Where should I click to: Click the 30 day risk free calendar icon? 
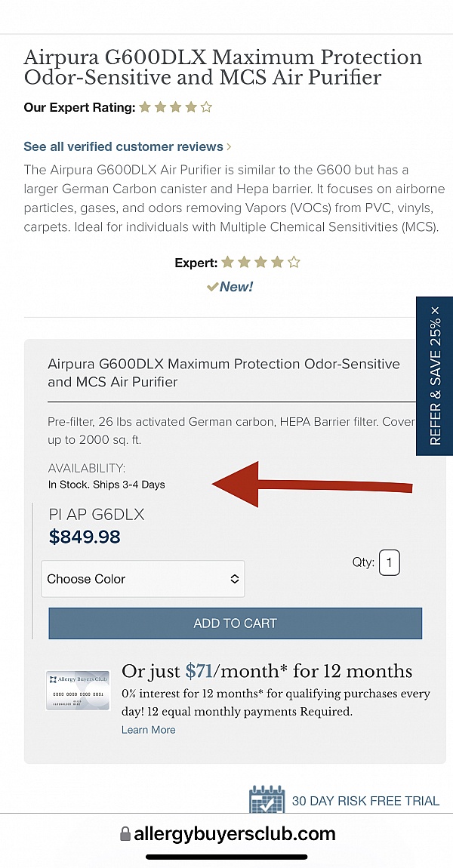tap(267, 800)
